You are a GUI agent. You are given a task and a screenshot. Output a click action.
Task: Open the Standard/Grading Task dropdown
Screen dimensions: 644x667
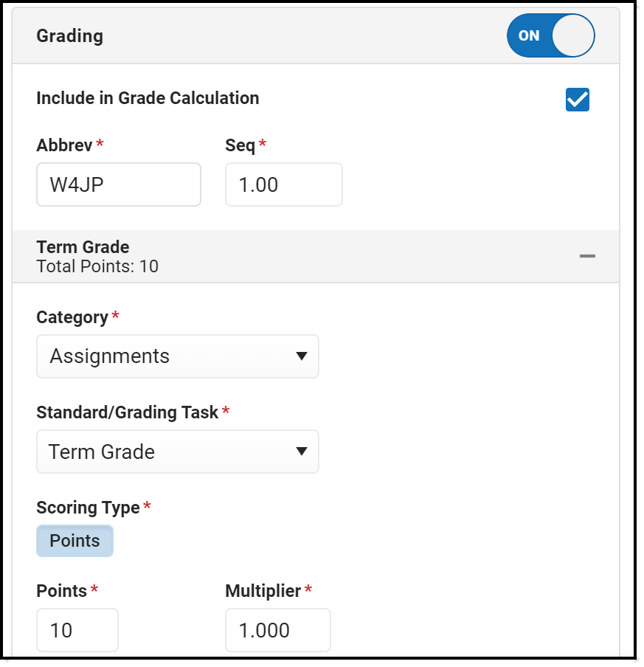(x=177, y=452)
